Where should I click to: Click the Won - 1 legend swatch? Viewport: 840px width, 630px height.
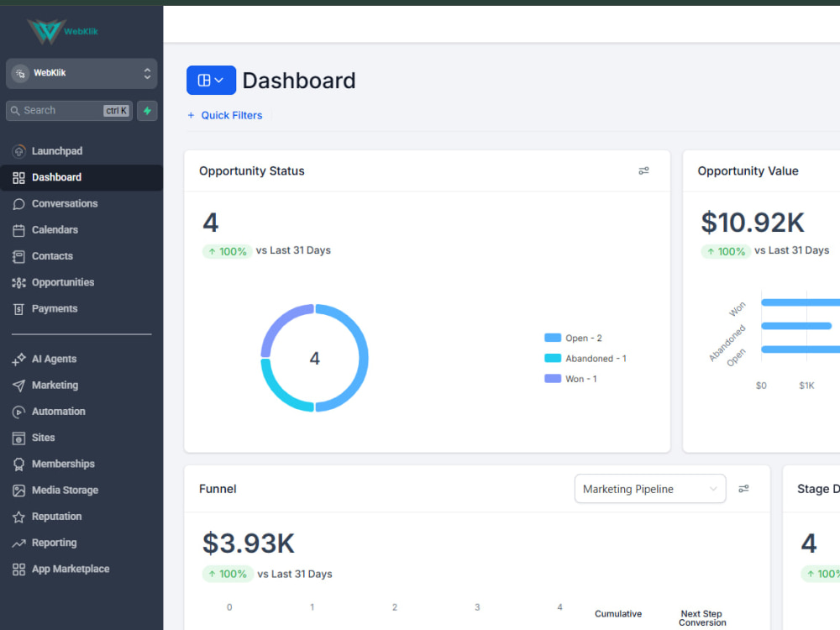[x=553, y=379]
